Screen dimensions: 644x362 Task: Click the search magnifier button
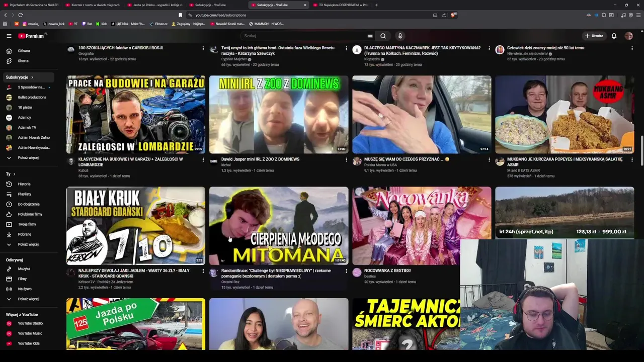[x=383, y=36]
